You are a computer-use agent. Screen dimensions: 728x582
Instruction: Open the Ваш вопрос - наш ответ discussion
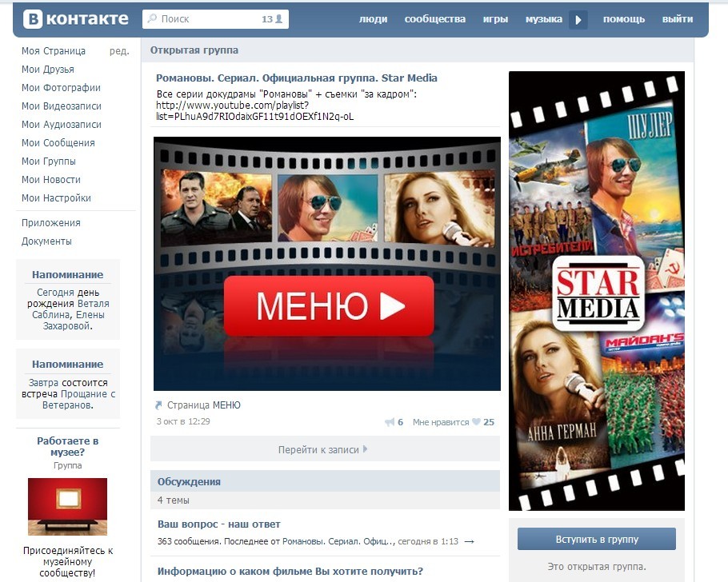point(218,524)
